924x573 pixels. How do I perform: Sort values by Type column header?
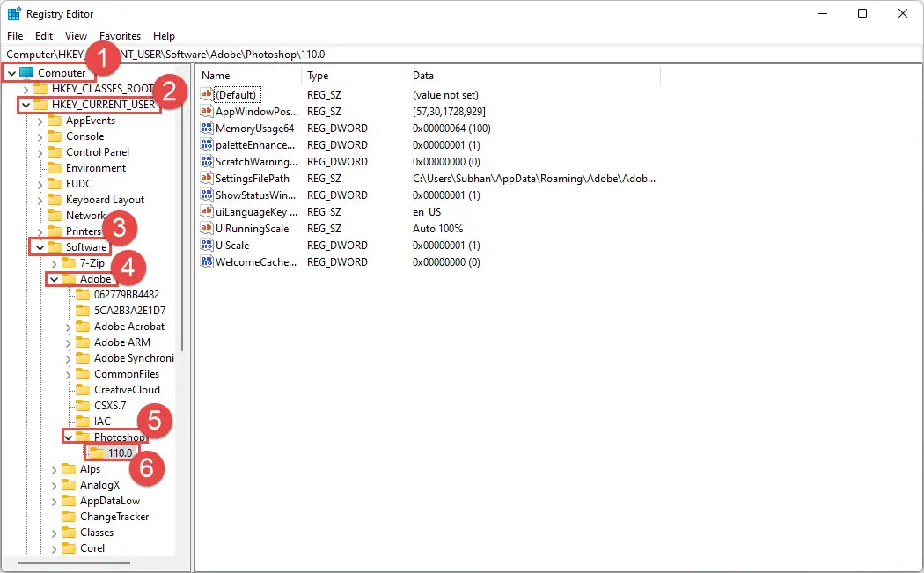tap(354, 76)
